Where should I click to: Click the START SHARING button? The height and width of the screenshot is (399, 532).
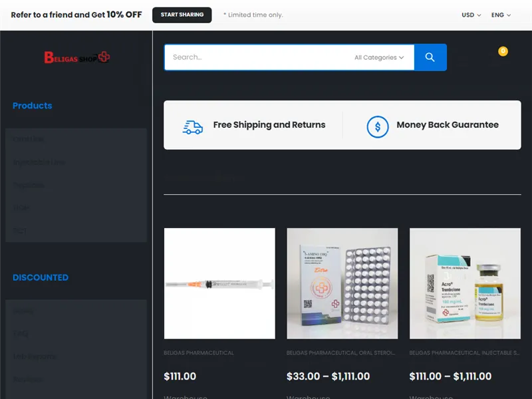(x=182, y=15)
